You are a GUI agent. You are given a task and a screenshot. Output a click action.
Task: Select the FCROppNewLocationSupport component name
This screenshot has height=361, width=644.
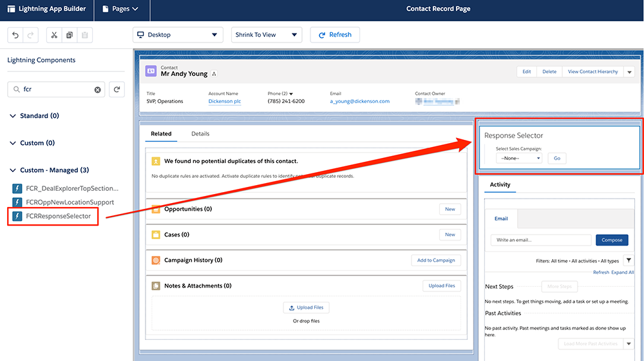[x=70, y=202]
